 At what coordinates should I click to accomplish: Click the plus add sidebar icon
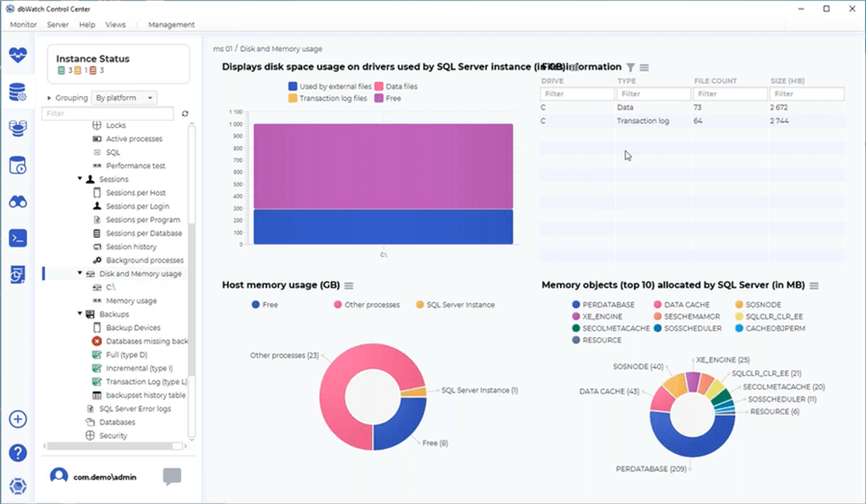click(x=17, y=419)
